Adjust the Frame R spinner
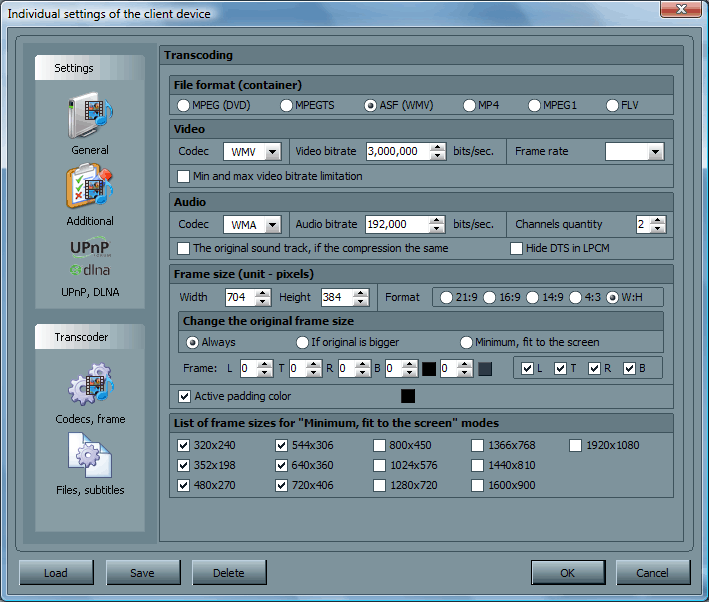This screenshot has width=709, height=602. 363,369
